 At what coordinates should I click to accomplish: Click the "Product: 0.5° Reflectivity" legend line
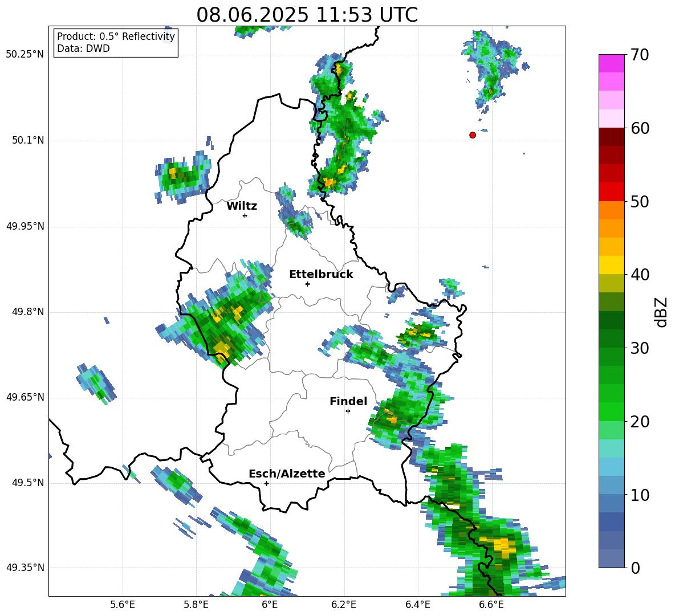tap(116, 36)
